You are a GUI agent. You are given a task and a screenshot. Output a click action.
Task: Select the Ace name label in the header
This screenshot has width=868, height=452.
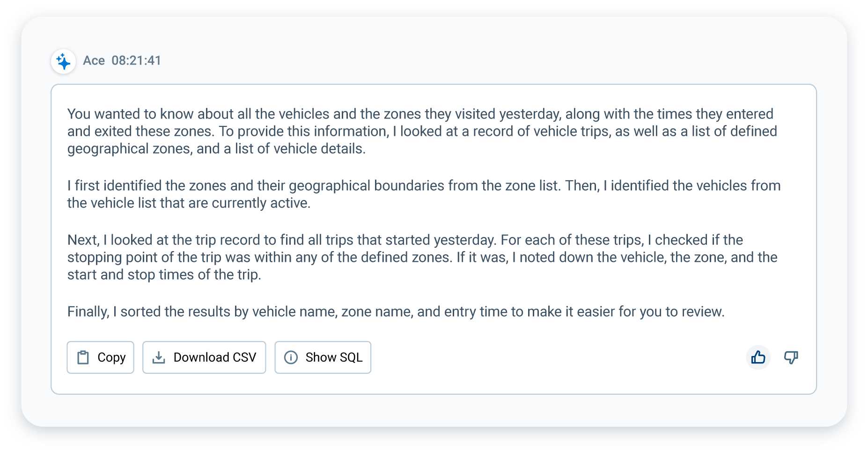click(94, 60)
